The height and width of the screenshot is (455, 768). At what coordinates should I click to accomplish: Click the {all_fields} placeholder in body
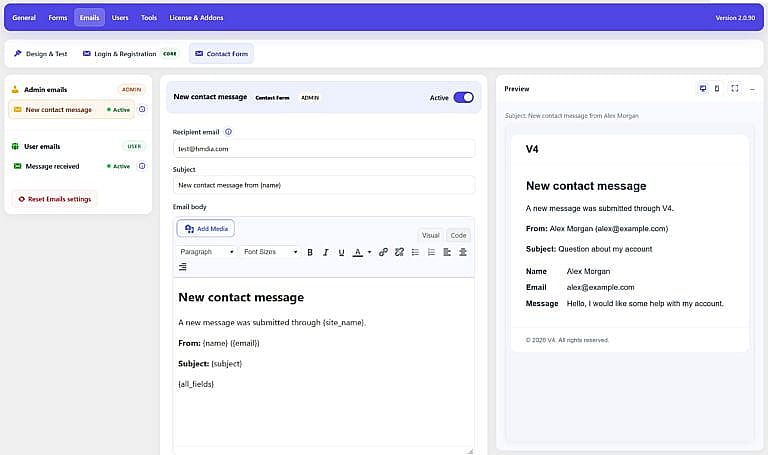click(196, 384)
